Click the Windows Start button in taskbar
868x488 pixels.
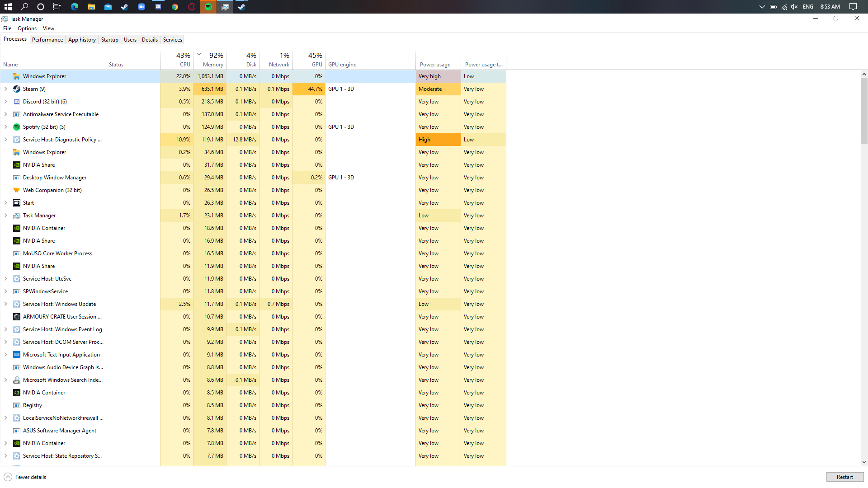click(8, 7)
